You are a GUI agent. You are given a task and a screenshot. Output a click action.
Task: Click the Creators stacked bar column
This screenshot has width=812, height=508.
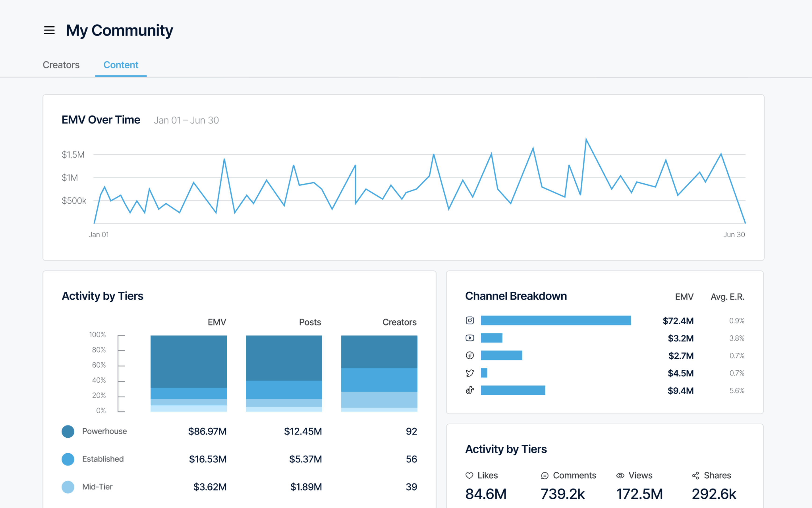tap(379, 374)
